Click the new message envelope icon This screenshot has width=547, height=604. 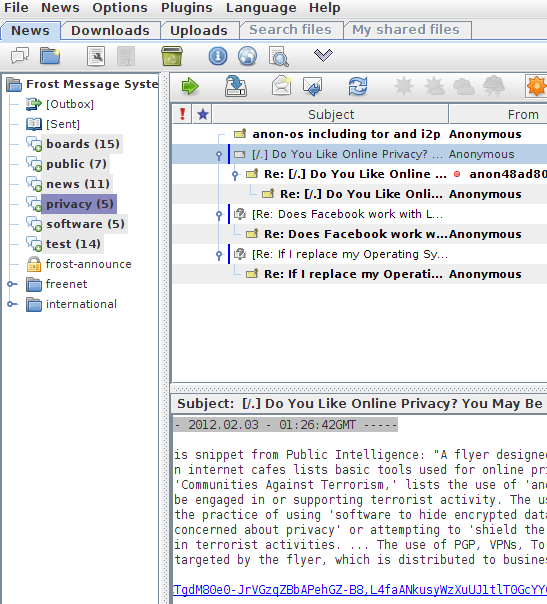[282, 86]
